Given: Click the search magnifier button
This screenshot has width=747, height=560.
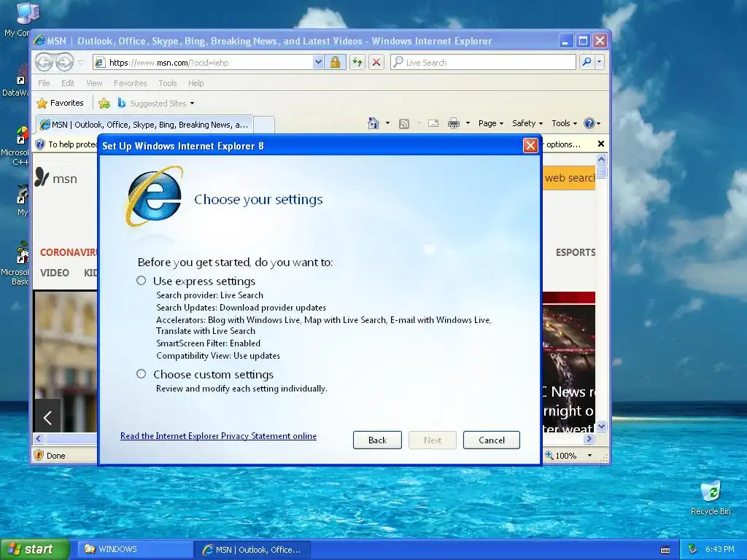Looking at the screenshot, I should [587, 63].
